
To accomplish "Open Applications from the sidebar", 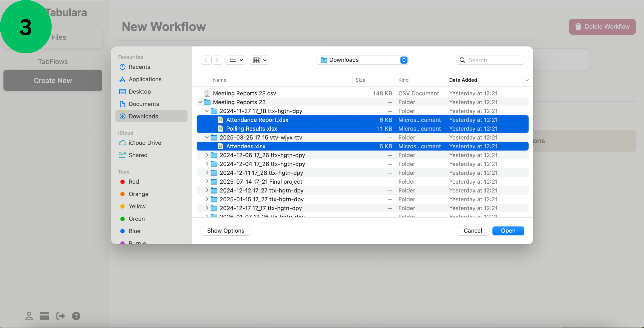I will pyautogui.click(x=145, y=79).
